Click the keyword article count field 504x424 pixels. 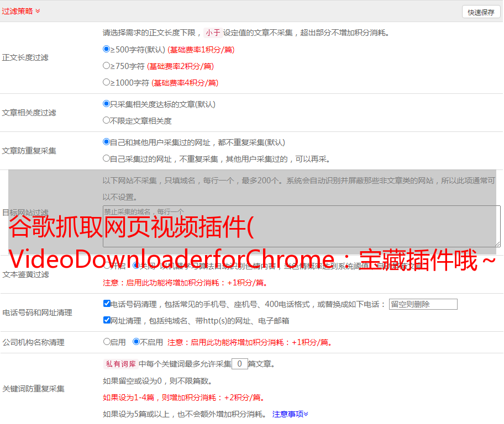[x=239, y=364]
